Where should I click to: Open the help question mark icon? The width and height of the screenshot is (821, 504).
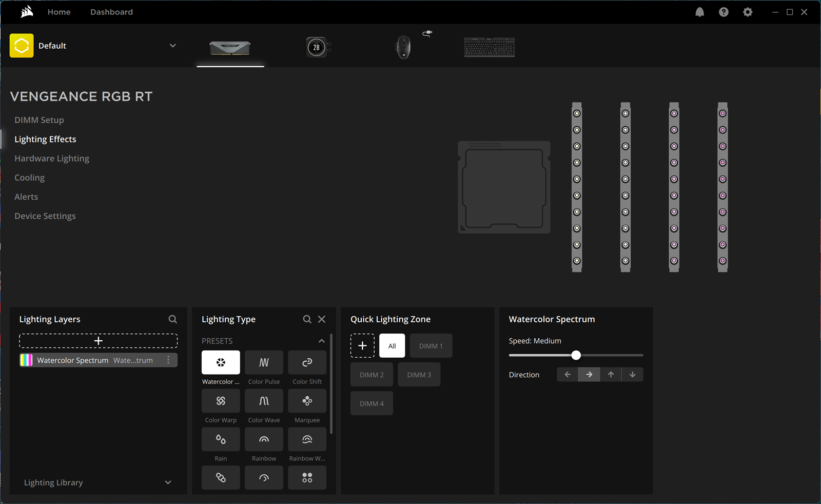click(x=724, y=12)
